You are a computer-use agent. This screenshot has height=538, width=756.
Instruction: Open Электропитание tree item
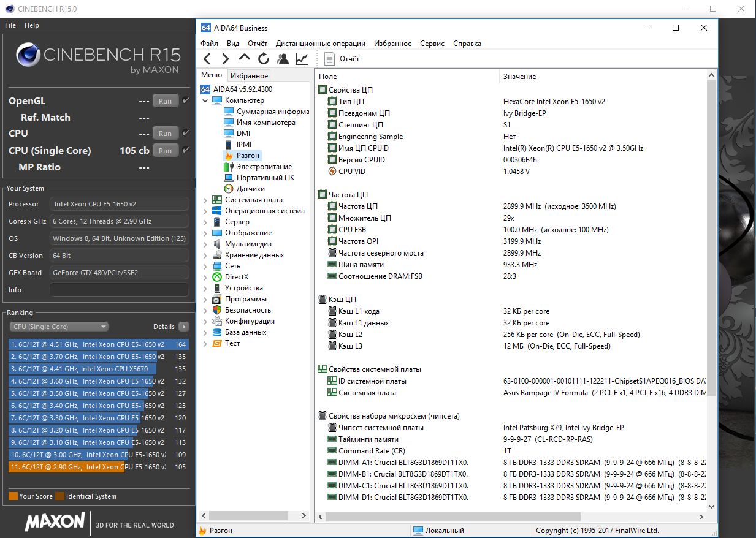coord(258,167)
